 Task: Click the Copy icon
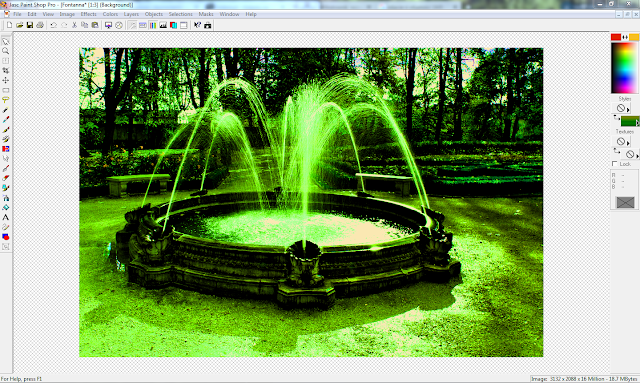[x=84, y=25]
